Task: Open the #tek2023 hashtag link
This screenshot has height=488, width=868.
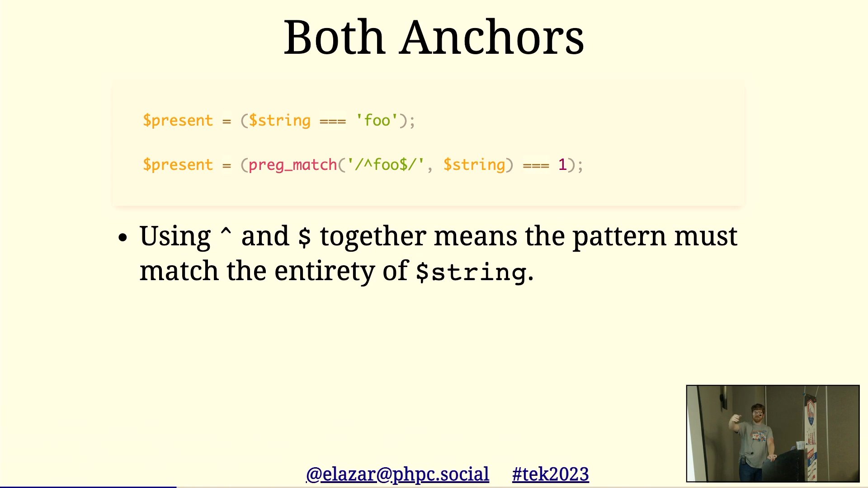Action: 551,474
